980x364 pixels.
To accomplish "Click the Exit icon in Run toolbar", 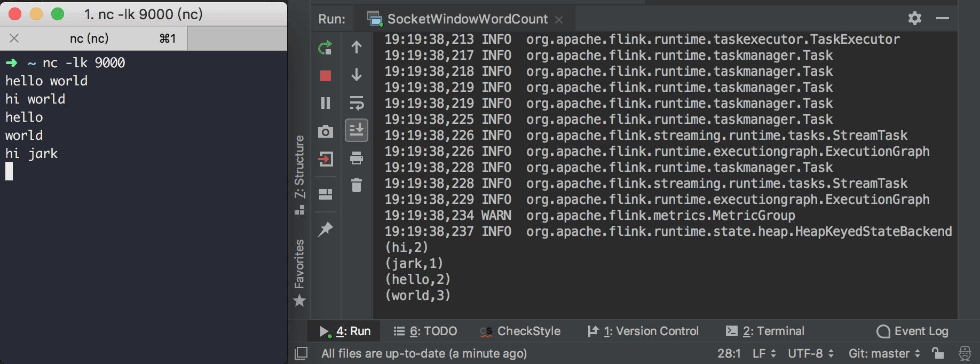I will pos(325,159).
